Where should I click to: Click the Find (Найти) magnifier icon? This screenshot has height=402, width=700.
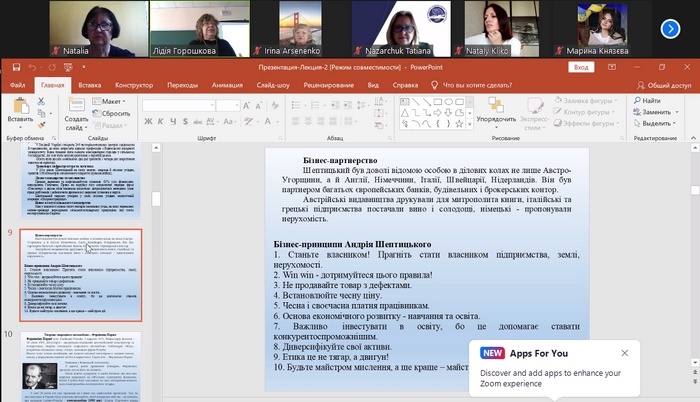637,101
